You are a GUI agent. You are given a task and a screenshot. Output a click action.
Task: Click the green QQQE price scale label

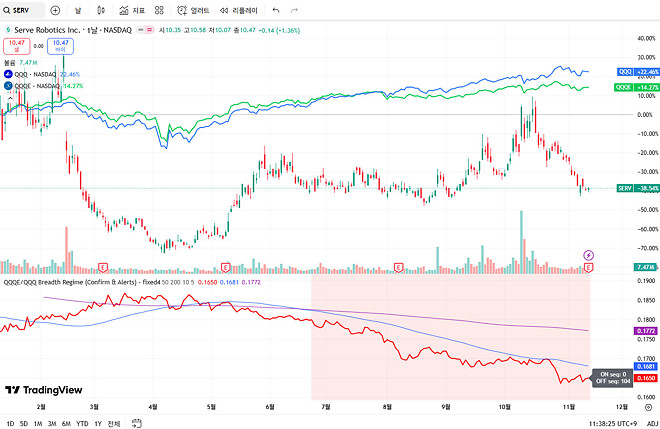click(637, 87)
